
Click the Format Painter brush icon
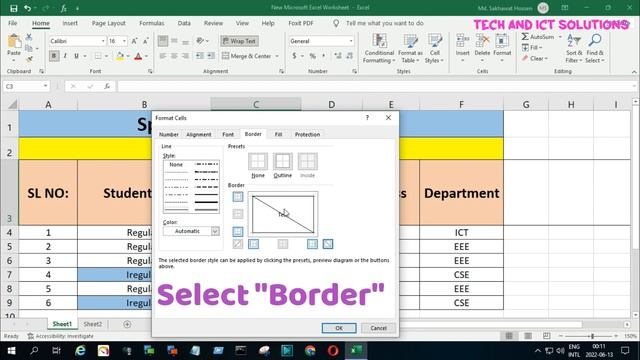pyautogui.click(x=29, y=59)
